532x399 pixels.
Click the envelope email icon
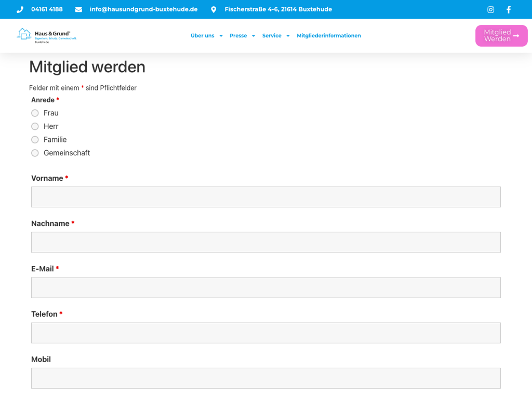point(78,9)
